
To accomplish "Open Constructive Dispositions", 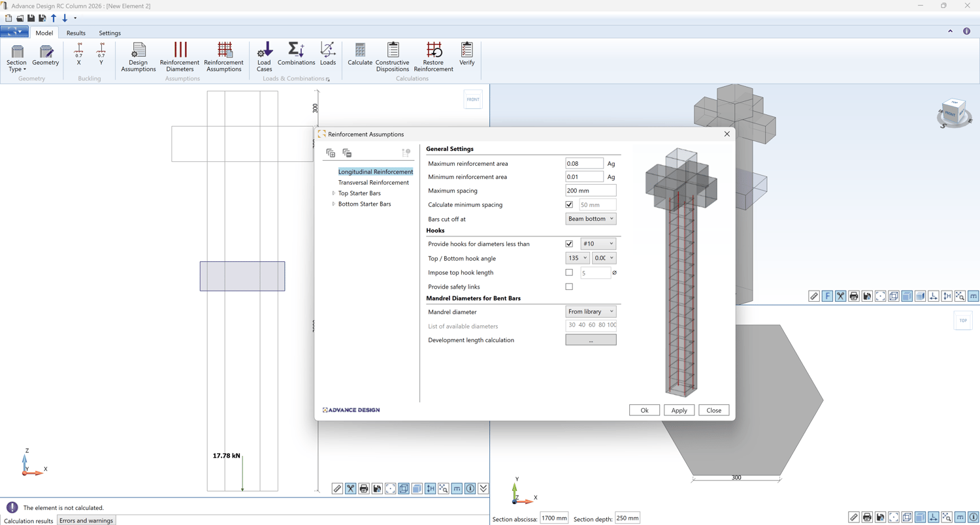I will pos(393,56).
